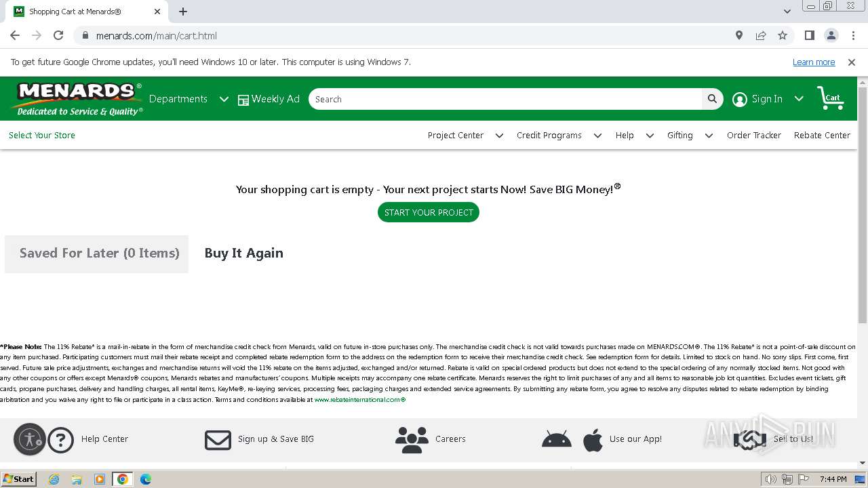This screenshot has height=488, width=868.
Task: Switch to Buy It Again tab
Action: (x=244, y=253)
